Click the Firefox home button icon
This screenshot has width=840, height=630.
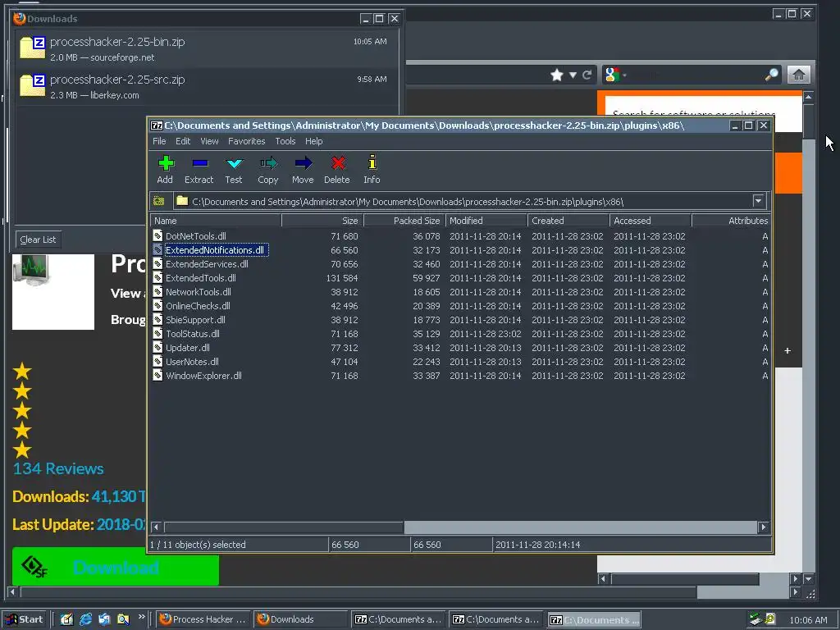pyautogui.click(x=798, y=75)
